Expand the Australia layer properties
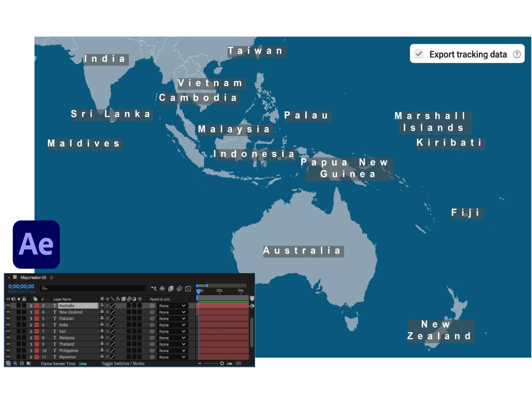The image size is (532, 396). (x=31, y=306)
